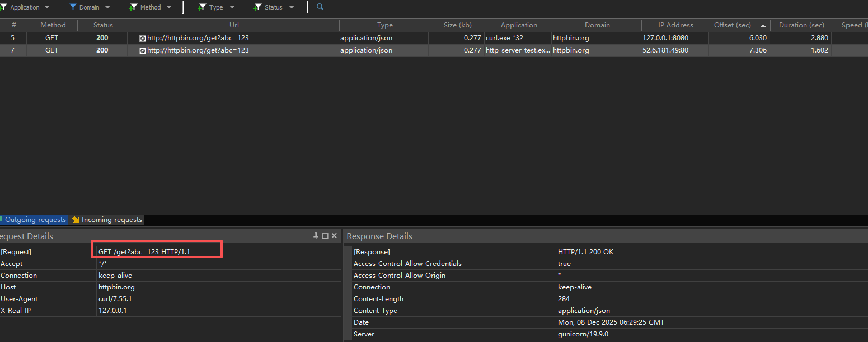Screen dimensions: 868x342
Task: Click the Application filter funnel icon
Action: tap(3, 7)
